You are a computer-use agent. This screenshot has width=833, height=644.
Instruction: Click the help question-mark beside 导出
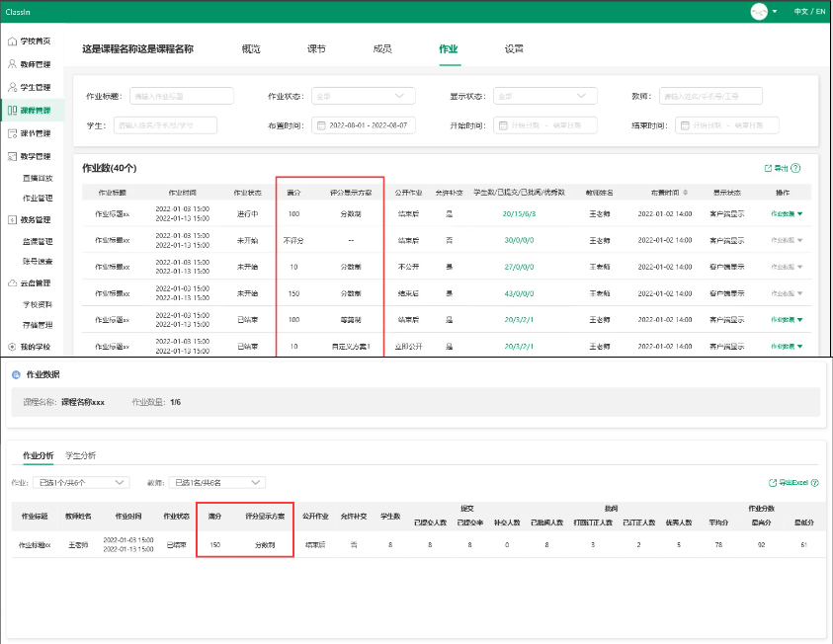tap(795, 168)
